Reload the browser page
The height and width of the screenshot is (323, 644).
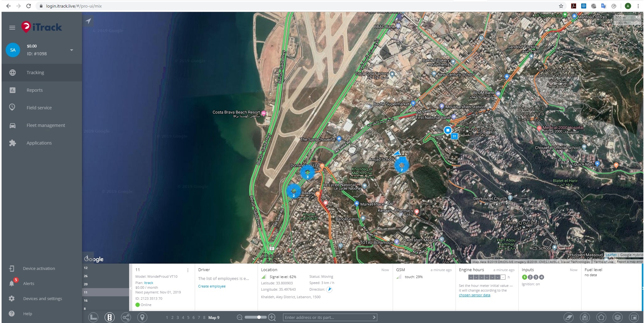click(29, 6)
